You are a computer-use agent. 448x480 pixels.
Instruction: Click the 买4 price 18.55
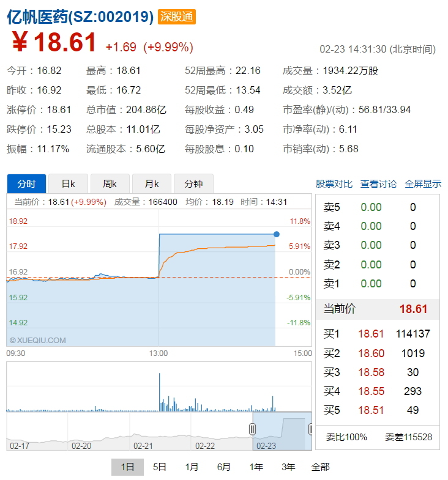pos(371,391)
